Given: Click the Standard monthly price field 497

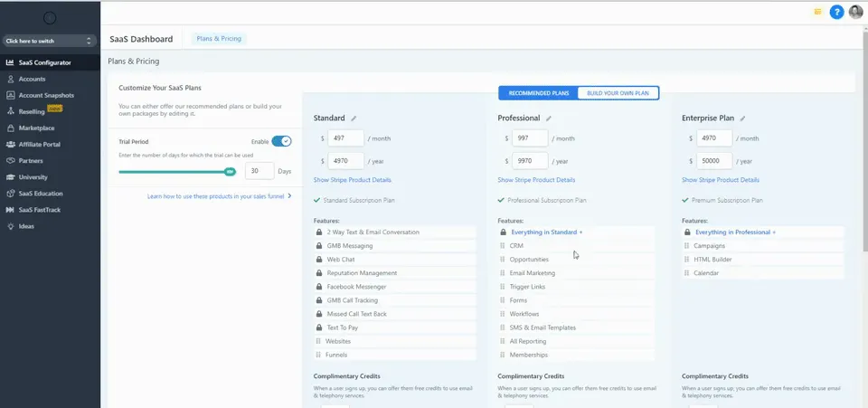Looking at the screenshot, I should point(346,138).
